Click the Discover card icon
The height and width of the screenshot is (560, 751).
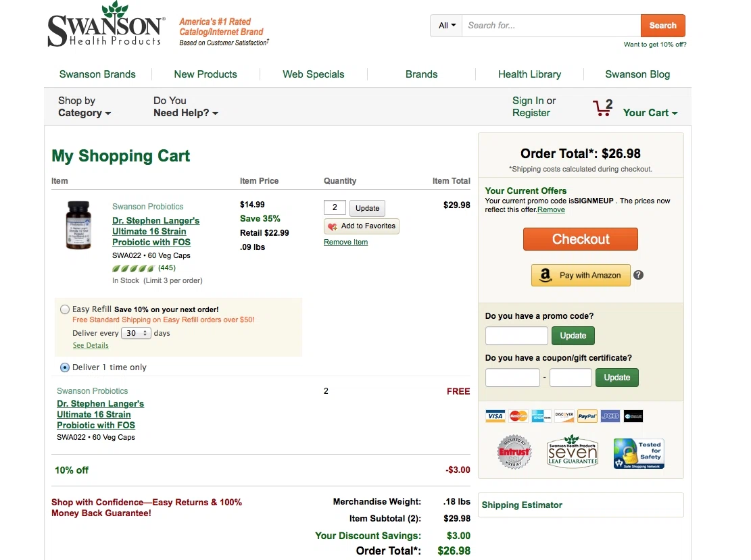(x=564, y=416)
